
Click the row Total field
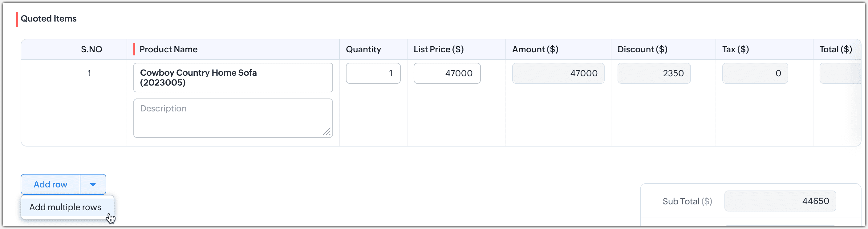(x=840, y=73)
